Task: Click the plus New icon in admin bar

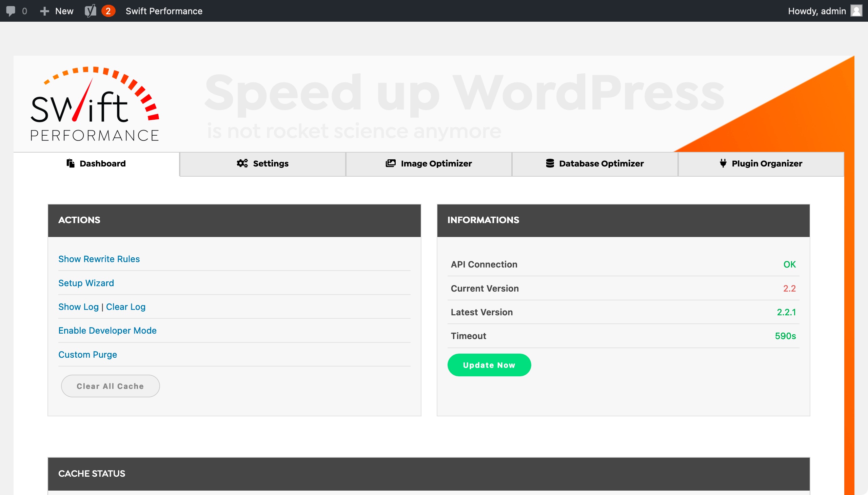Action: click(44, 11)
